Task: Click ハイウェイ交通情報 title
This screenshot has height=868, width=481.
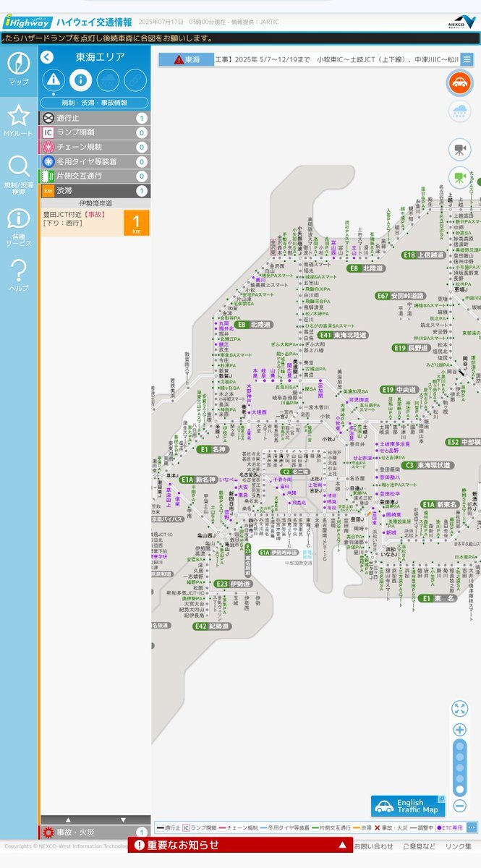Action: (x=94, y=22)
